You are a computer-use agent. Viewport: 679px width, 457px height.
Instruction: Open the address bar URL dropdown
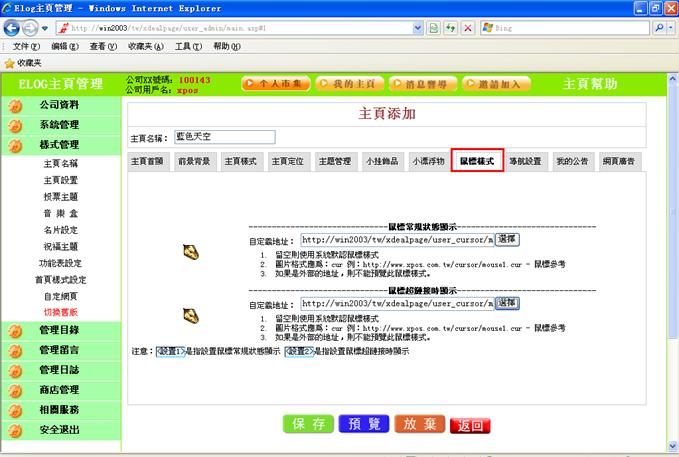417,28
